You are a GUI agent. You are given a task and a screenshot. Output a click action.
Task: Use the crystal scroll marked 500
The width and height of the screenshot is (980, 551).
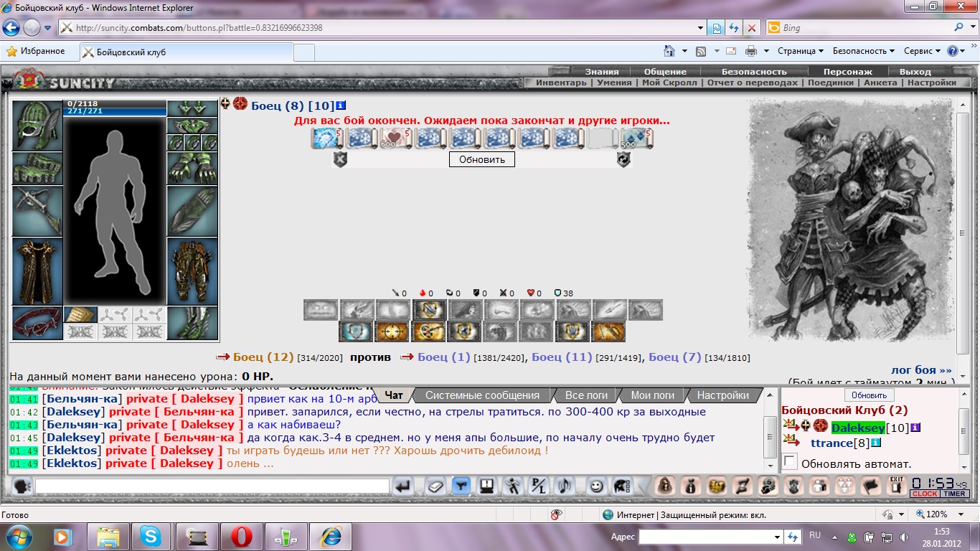637,138
